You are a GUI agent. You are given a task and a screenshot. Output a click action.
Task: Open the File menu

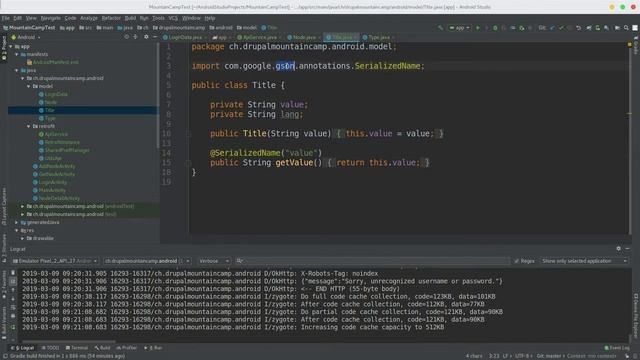click(x=6, y=18)
